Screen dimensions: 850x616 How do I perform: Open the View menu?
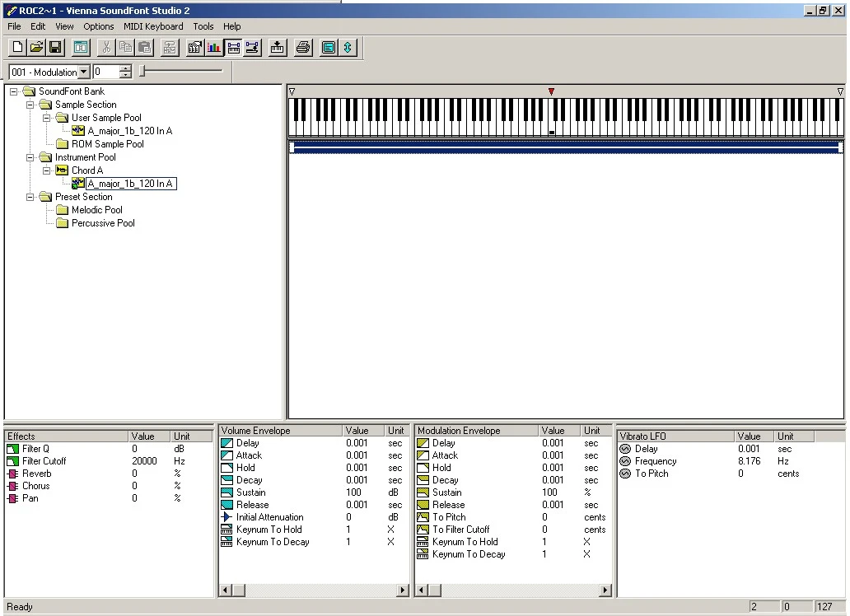(64, 26)
